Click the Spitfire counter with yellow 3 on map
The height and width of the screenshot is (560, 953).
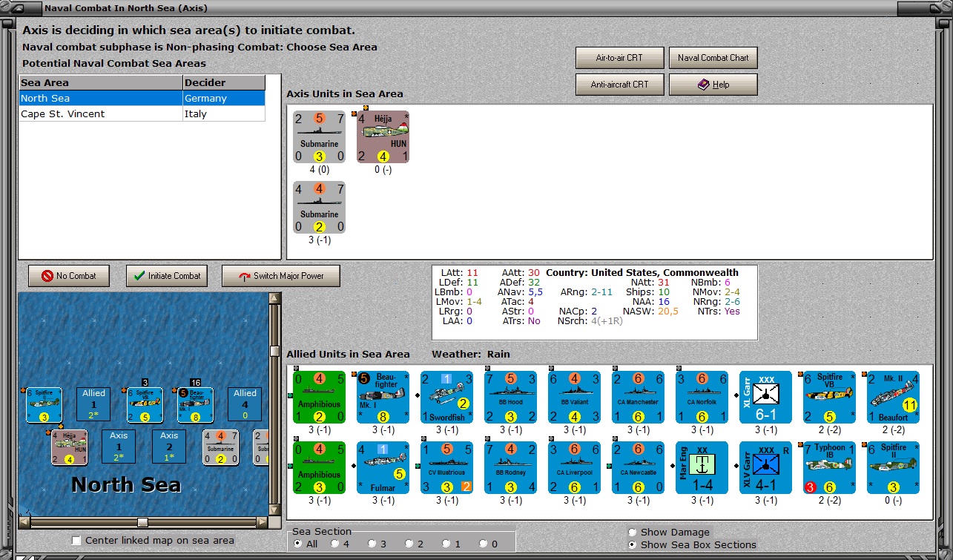click(x=44, y=405)
